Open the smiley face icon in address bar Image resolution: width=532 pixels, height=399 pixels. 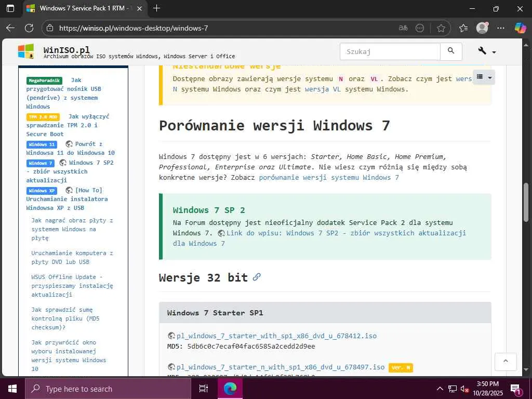420,28
